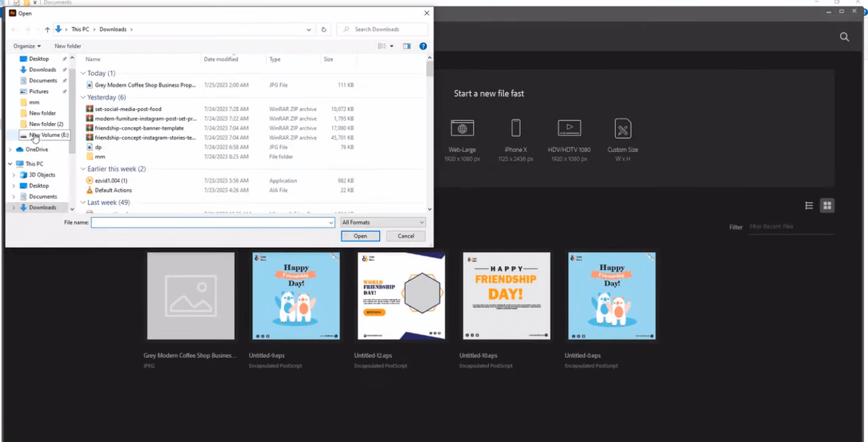Toggle the preview pane icon
The image size is (868, 442).
coord(407,46)
